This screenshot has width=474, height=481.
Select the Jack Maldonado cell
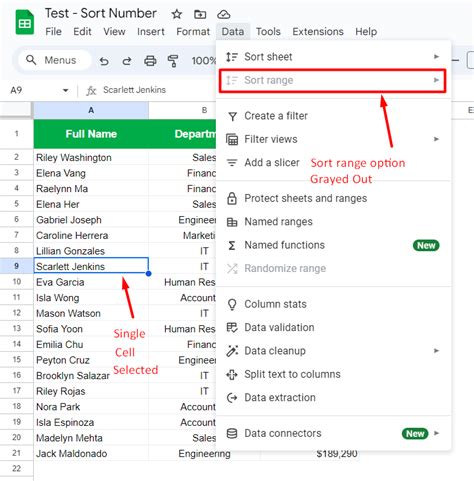pos(91,453)
